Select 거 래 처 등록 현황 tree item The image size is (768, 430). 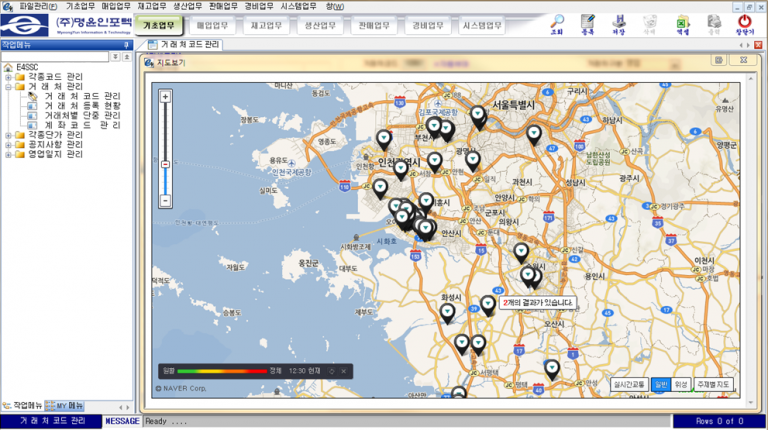click(x=82, y=106)
